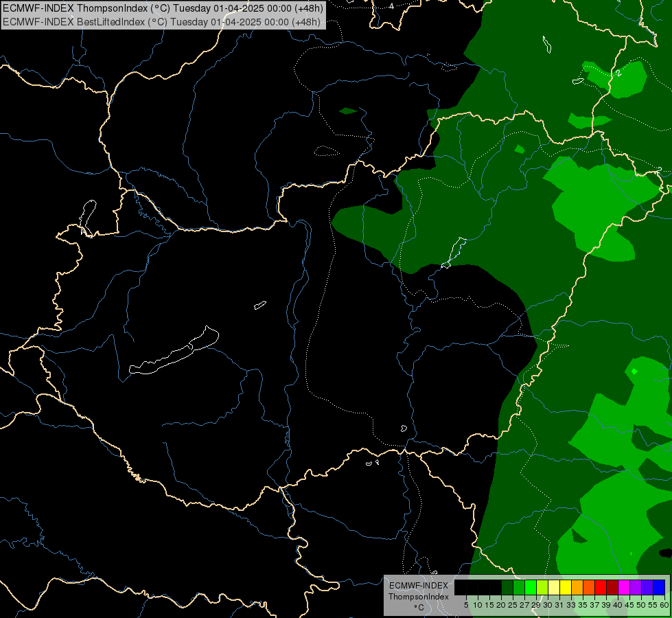The height and width of the screenshot is (618, 672).
Task: Click the contour label 2 in upper right
Action: [618, 73]
